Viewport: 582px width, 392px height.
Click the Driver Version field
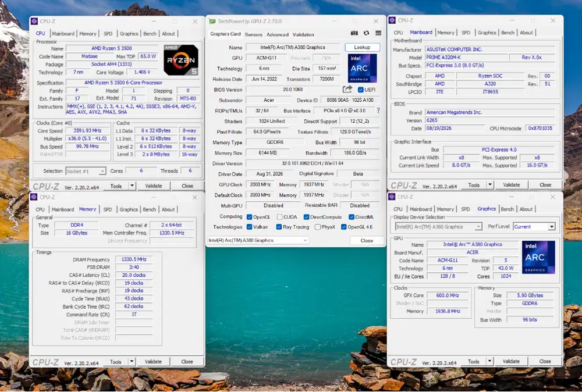pyautogui.click(x=313, y=163)
